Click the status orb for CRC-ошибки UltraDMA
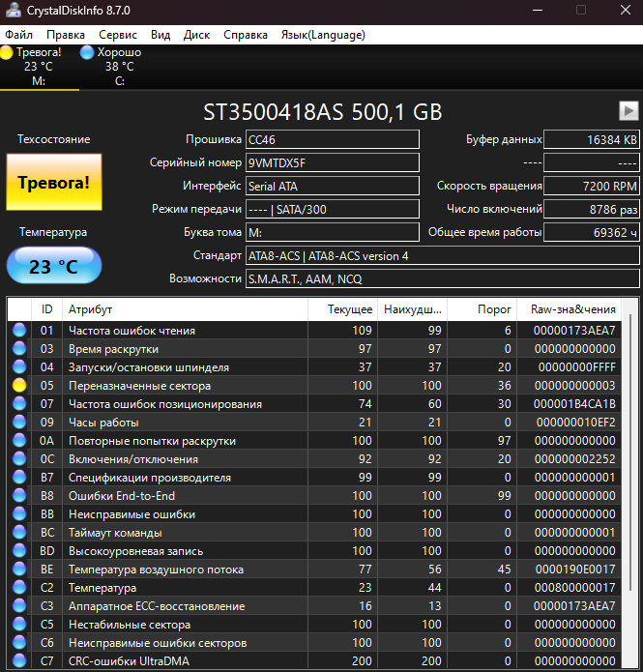643x672 pixels. click(x=19, y=660)
